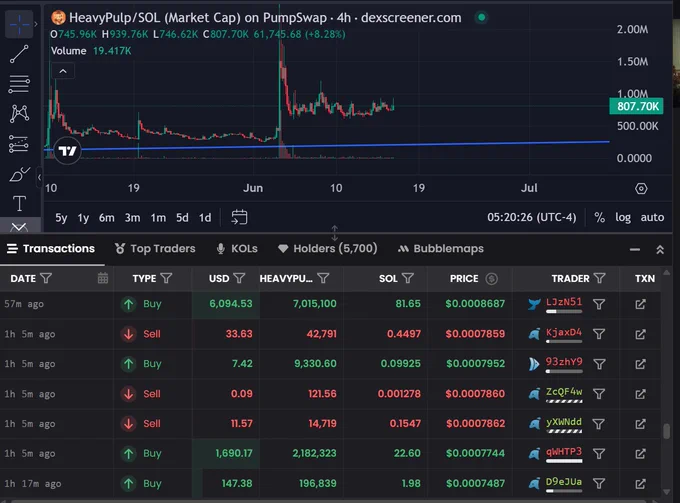The height and width of the screenshot is (503, 680).
Task: Click the transactions table vertical scrollbar thumb
Action: 667,431
